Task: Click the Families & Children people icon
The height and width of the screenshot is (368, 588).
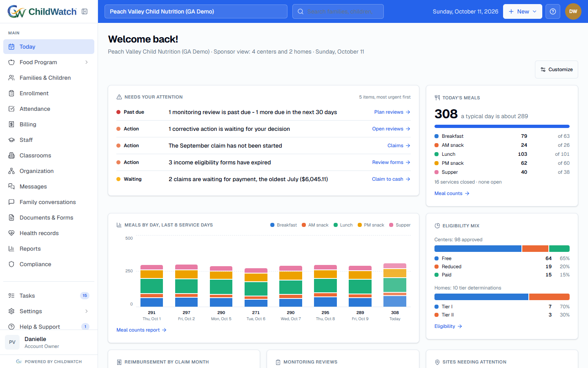Action: pos(11,78)
